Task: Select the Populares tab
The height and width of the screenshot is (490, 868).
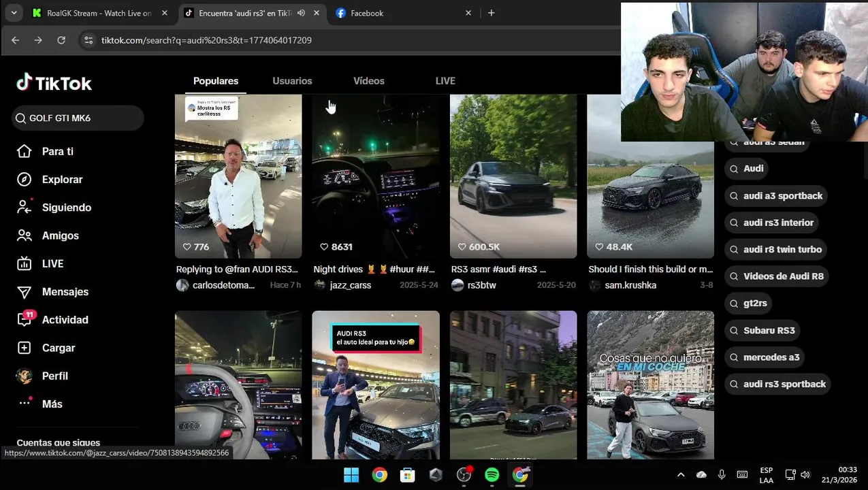Action: tap(216, 81)
